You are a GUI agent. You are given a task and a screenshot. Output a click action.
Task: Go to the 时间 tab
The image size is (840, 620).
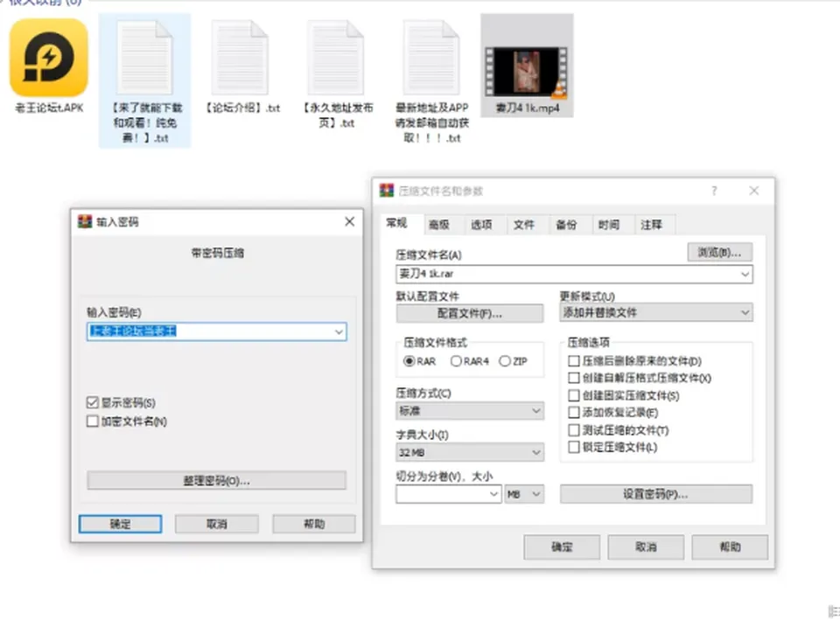point(609,225)
